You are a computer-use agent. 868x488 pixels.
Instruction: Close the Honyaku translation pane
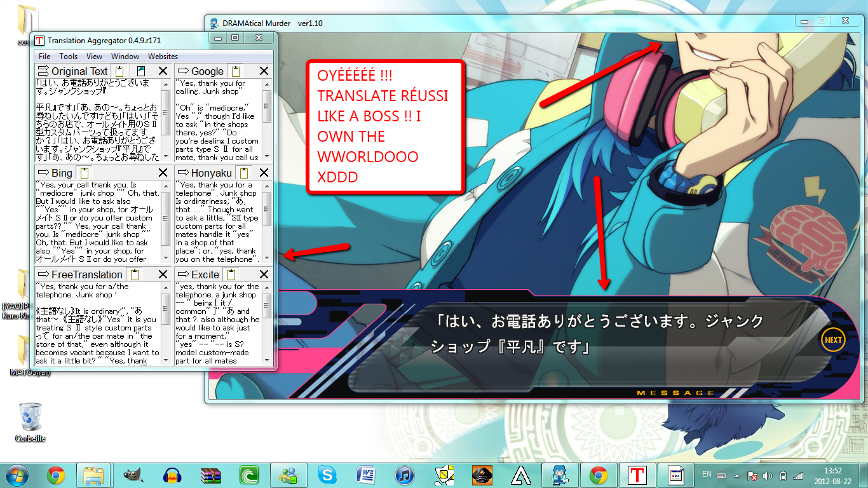(264, 173)
